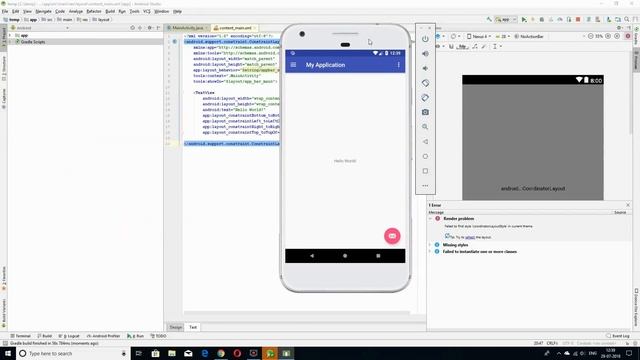Close the error panel with its X
The image size is (640, 360).
tap(628, 205)
